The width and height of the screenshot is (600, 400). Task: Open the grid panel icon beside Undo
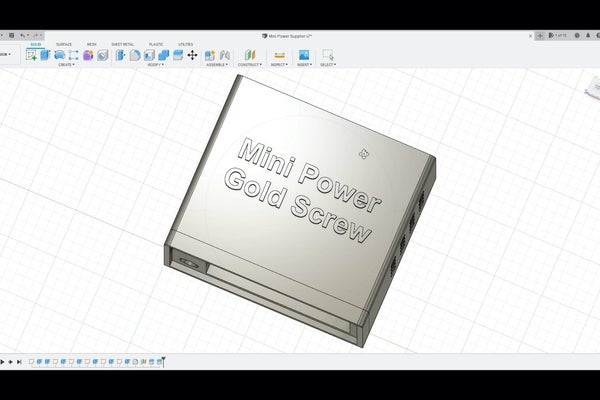(x=11, y=36)
